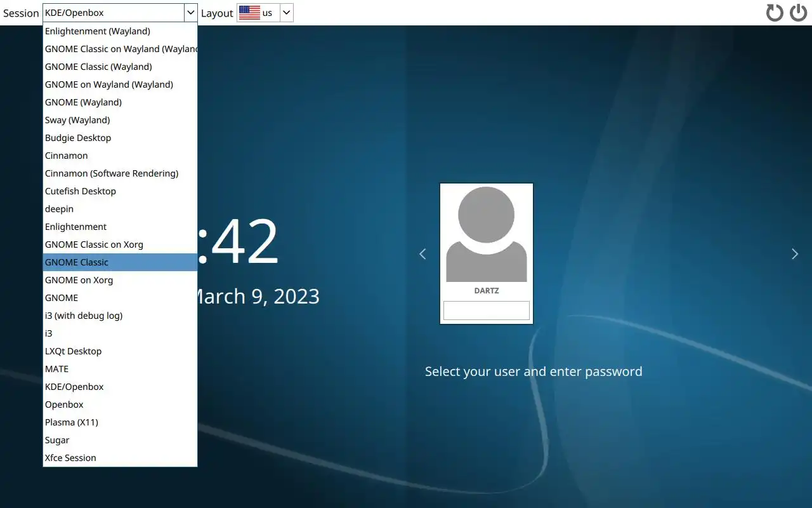Select Enlightenment session without Wayland

pos(120,227)
